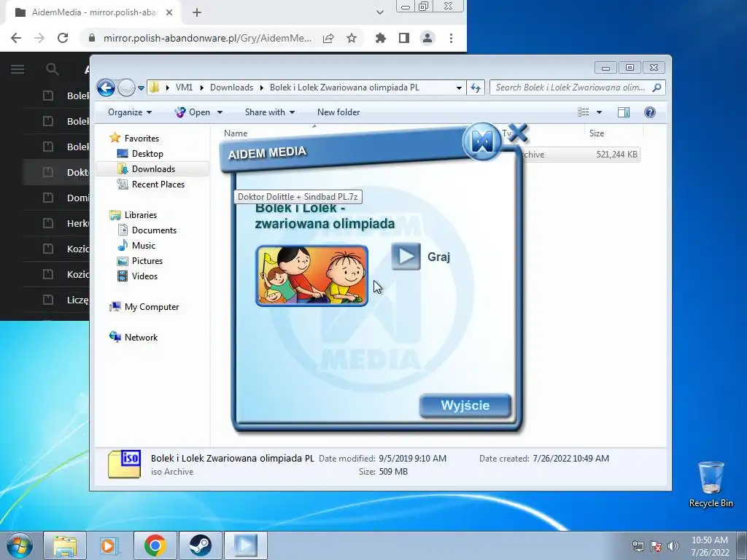The width and height of the screenshot is (747, 560).
Task: Click the share page icon in Chrome
Action: pos(328,38)
